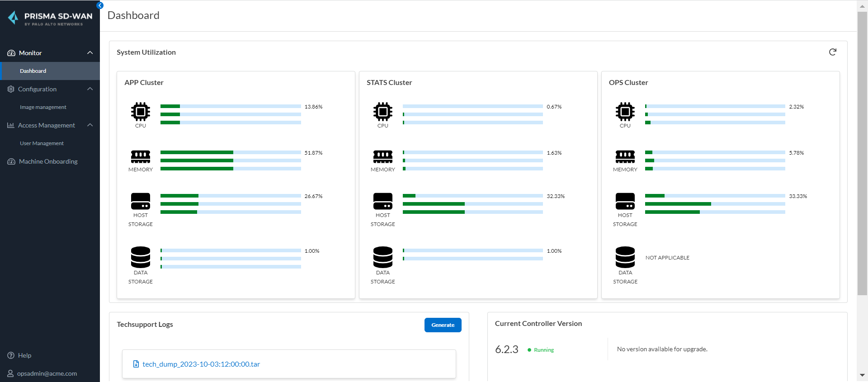Collapse the Access Management chevron
This screenshot has width=868, height=382.
pos(90,125)
